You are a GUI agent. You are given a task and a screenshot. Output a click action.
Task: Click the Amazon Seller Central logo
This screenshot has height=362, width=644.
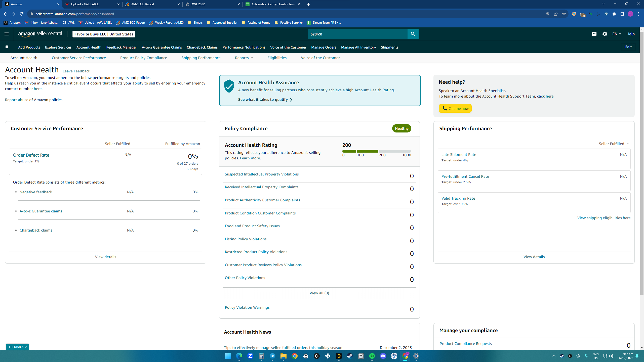[x=40, y=34]
